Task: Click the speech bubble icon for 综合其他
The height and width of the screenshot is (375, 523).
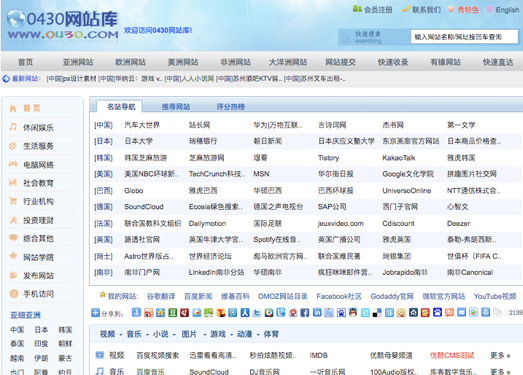Action: pos(13,238)
